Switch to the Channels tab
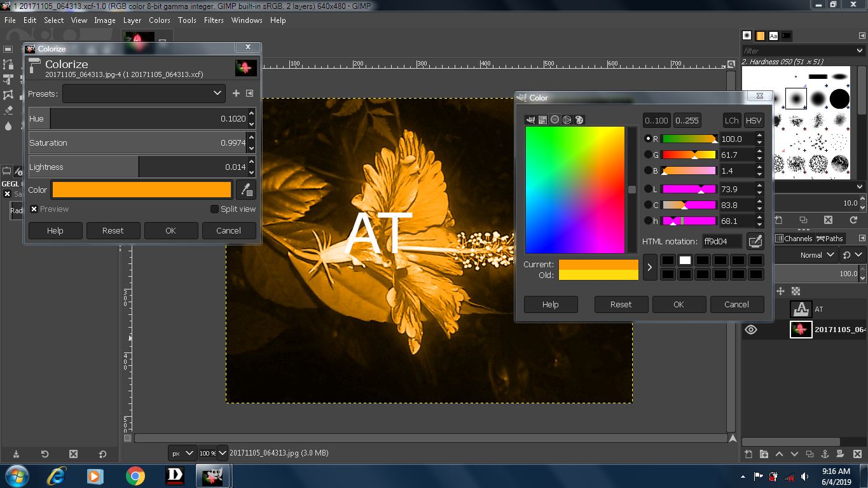Image resolution: width=868 pixels, height=488 pixels. pos(794,239)
